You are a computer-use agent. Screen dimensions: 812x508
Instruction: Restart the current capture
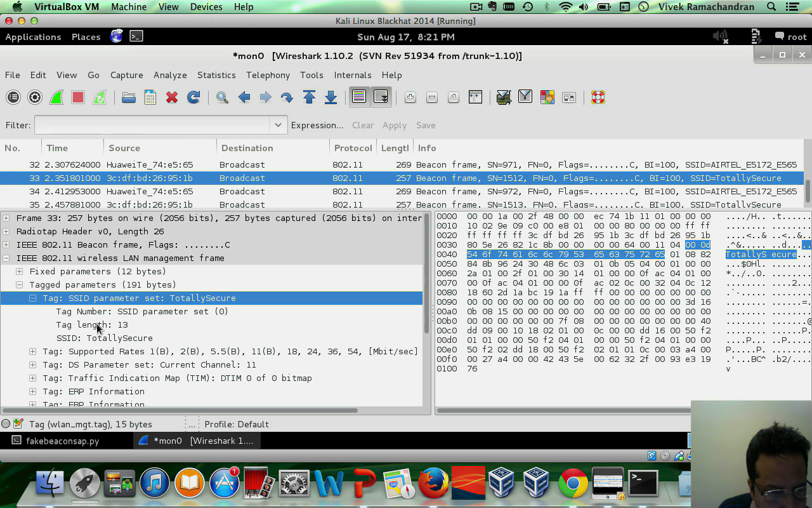(x=100, y=97)
